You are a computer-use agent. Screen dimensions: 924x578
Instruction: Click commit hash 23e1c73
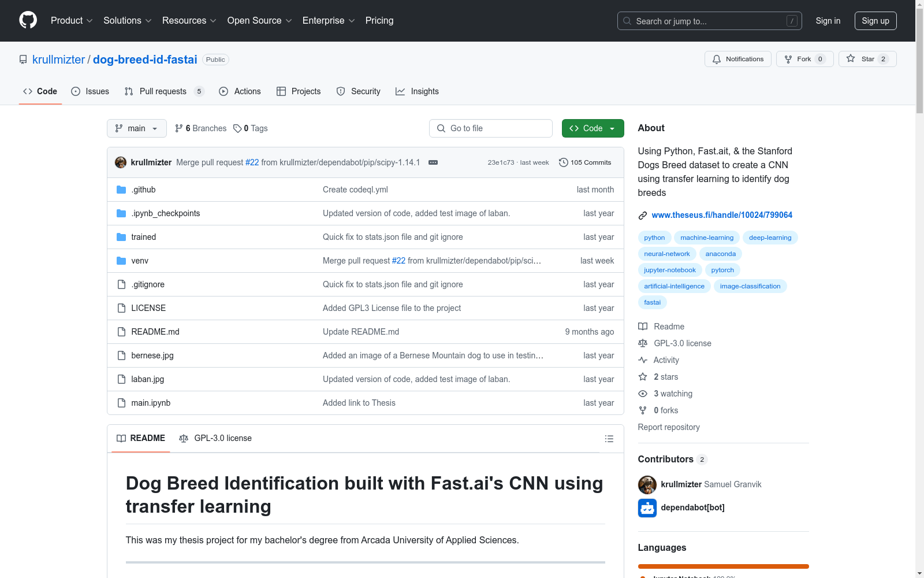(x=501, y=162)
